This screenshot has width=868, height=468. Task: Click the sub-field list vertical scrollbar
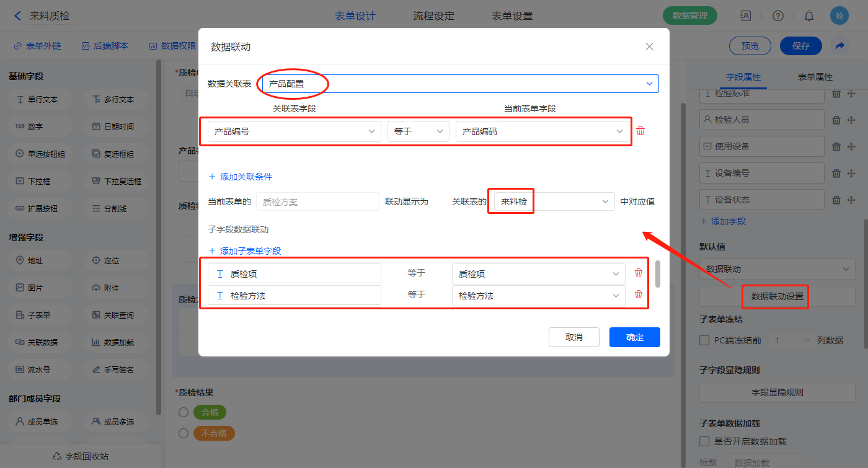pyautogui.click(x=657, y=274)
